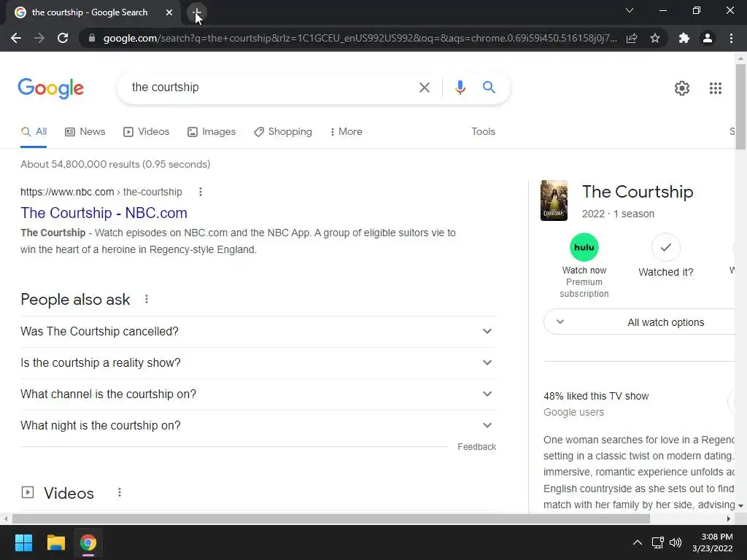The image size is (747, 560).
Task: Click The Courtship knowledge panel title
Action: pyautogui.click(x=638, y=192)
